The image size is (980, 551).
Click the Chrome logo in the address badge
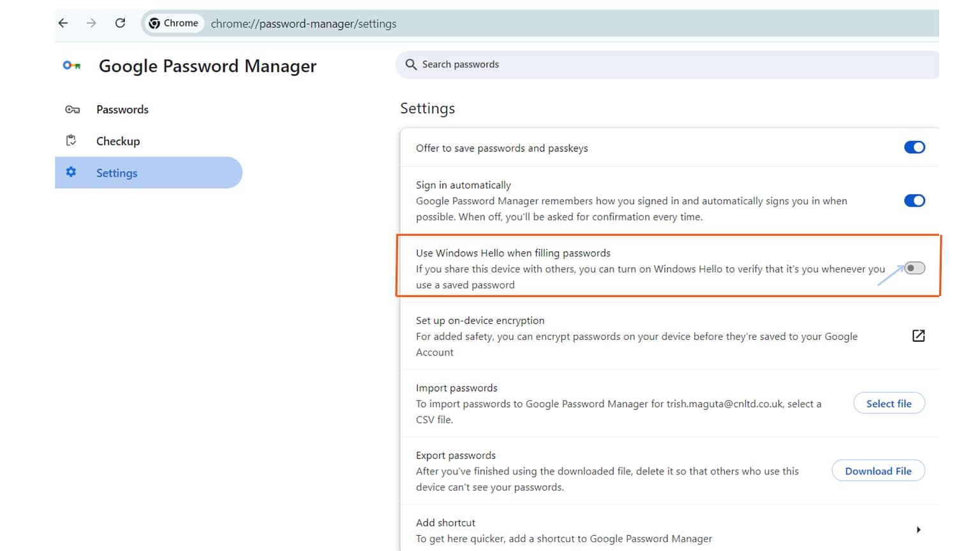pyautogui.click(x=155, y=23)
